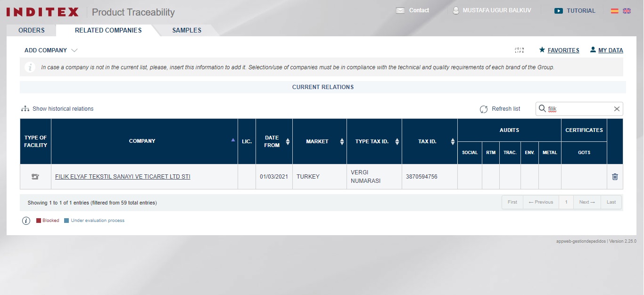Viewport: 644px width, 295px height.
Task: Click the LIC. column header
Action: click(247, 141)
